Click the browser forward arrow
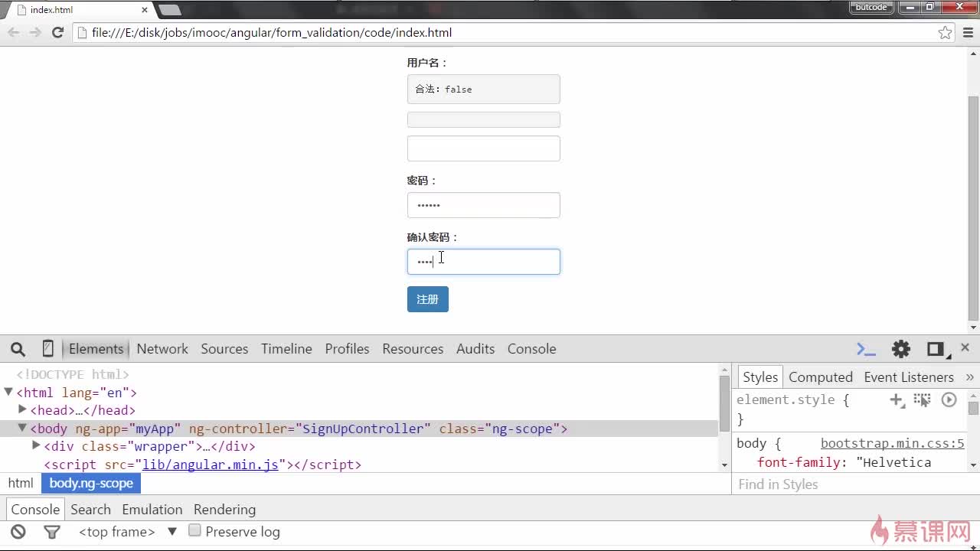 coord(35,32)
